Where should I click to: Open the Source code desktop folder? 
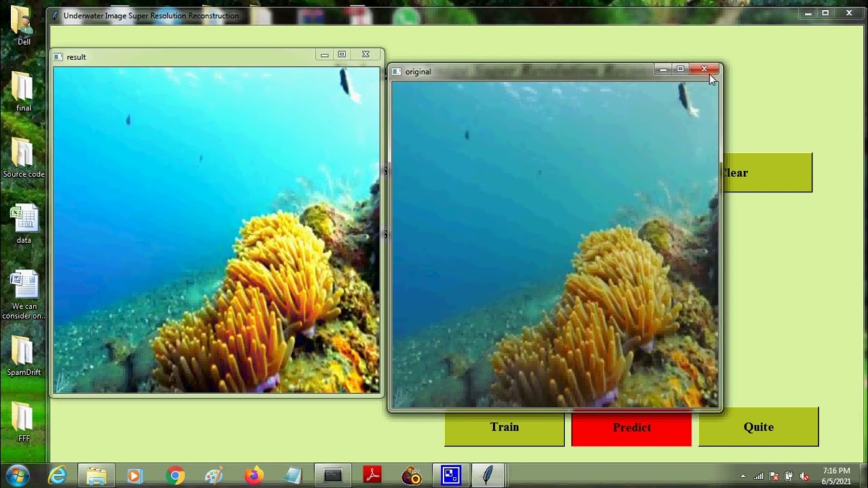point(24,158)
